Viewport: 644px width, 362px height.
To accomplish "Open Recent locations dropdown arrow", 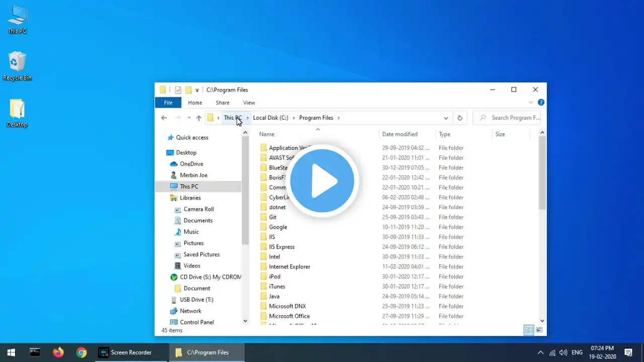I will click(189, 118).
